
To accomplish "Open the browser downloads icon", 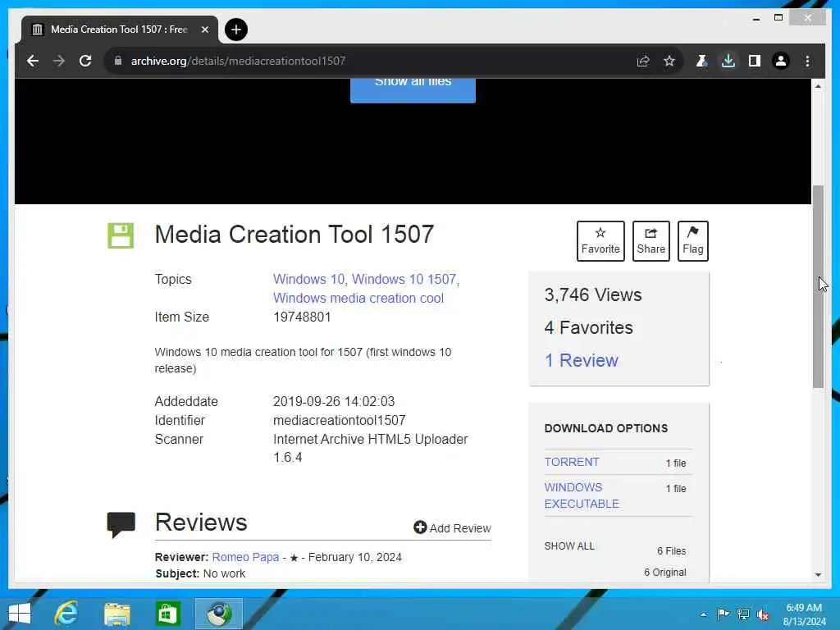I will [728, 61].
